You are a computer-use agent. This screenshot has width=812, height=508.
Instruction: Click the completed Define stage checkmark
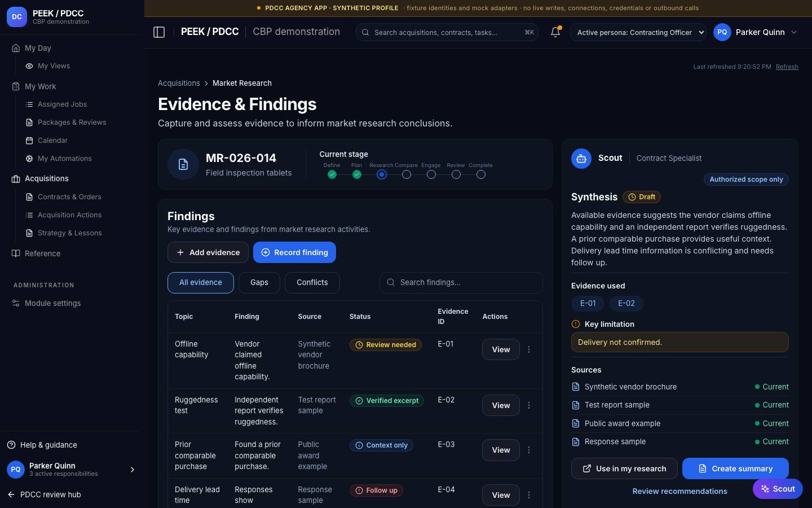tap(332, 174)
